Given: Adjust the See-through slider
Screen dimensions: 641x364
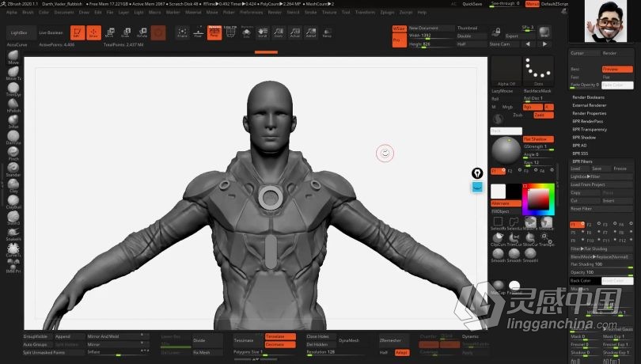Looking at the screenshot, I should [505, 4].
